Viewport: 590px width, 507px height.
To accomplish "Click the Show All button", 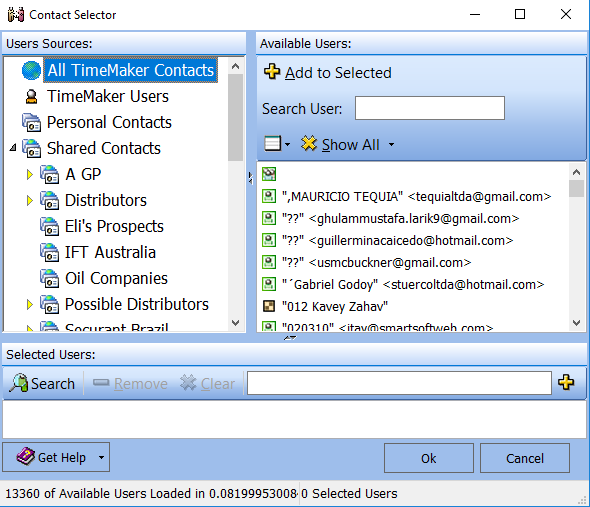I will coord(341,145).
